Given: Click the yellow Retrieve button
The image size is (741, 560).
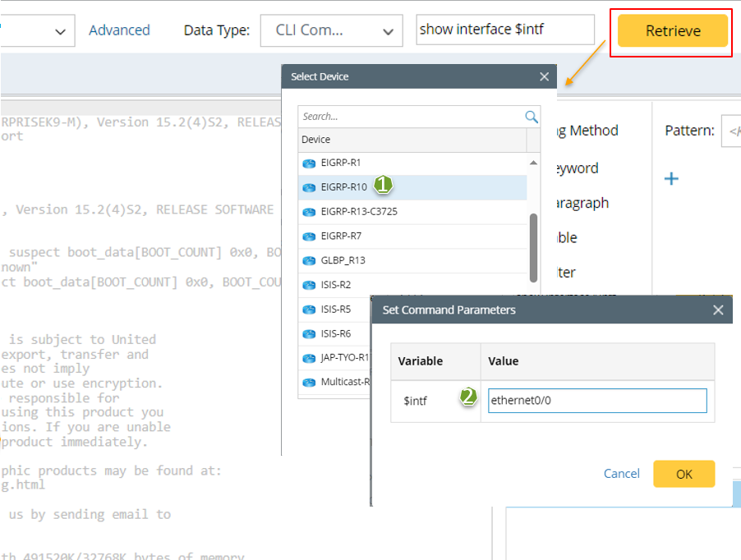Looking at the screenshot, I should click(x=672, y=30).
